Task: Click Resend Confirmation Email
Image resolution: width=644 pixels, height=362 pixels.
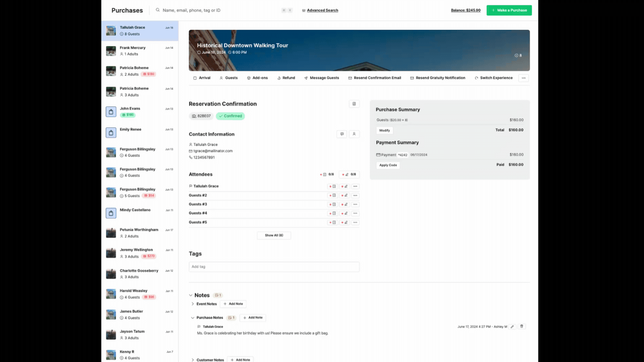Action: pos(374,78)
